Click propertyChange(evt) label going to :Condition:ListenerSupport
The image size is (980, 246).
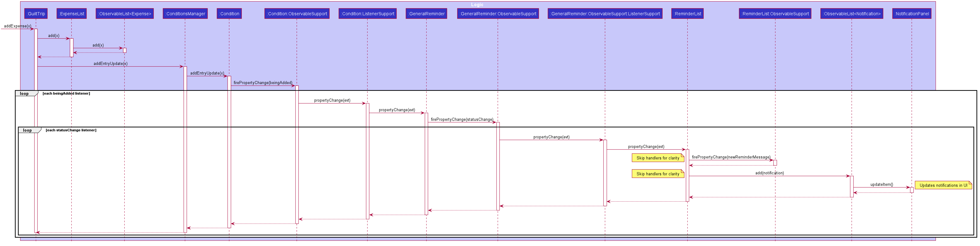pyautogui.click(x=332, y=100)
